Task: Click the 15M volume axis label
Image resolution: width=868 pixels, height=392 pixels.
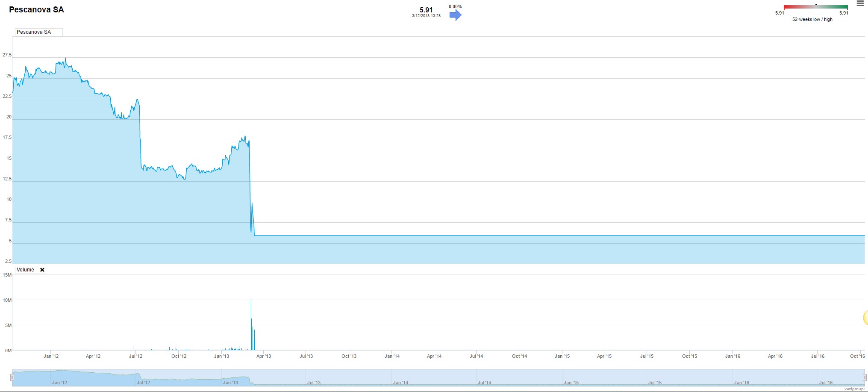Action: click(x=7, y=275)
